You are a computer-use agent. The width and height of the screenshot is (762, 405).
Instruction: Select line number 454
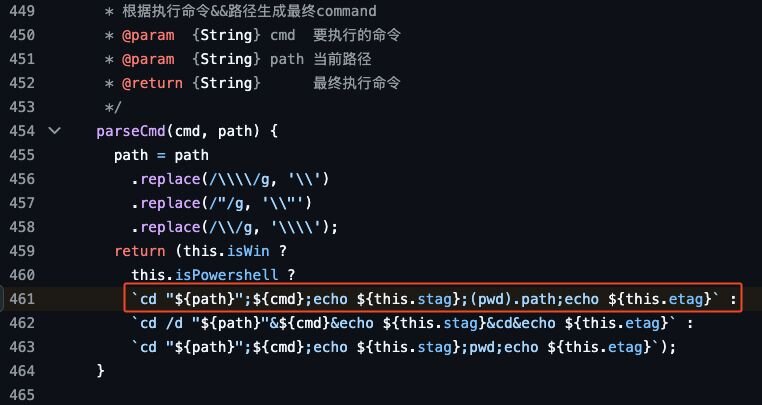[20, 131]
